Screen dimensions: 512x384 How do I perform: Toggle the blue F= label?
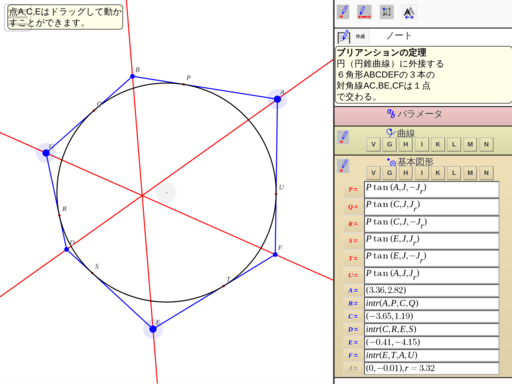click(353, 355)
